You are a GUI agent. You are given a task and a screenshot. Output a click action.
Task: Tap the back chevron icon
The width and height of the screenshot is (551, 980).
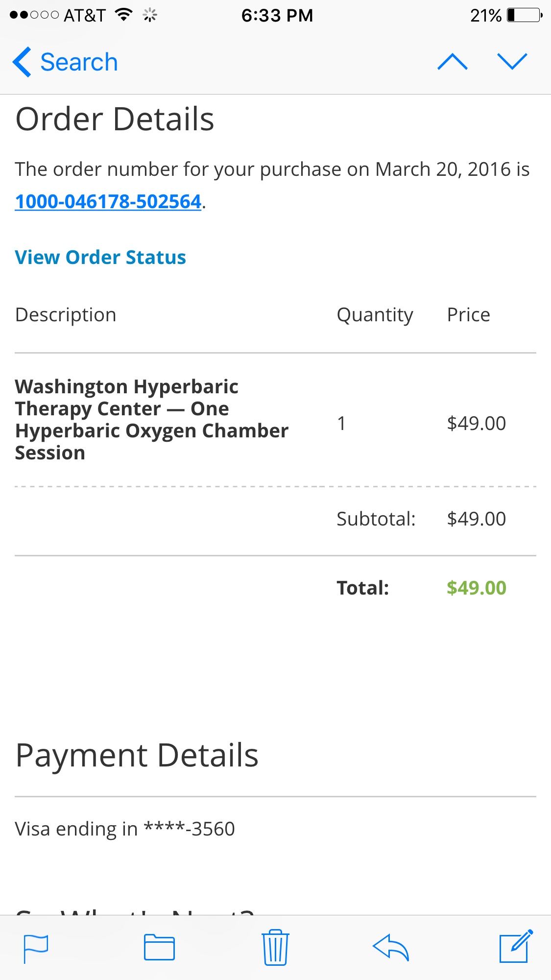click(22, 62)
